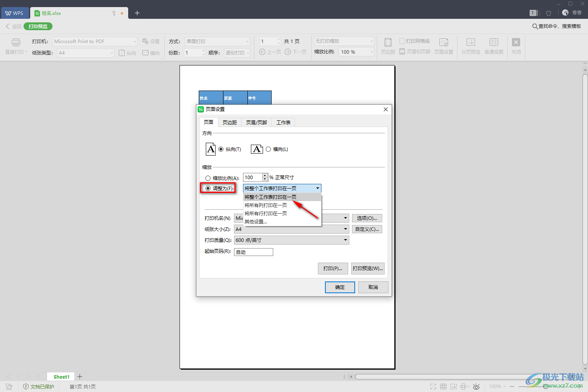588x392 pixels.
Task: Expand print quality 600 dpi dropdown
Action: 291,240
